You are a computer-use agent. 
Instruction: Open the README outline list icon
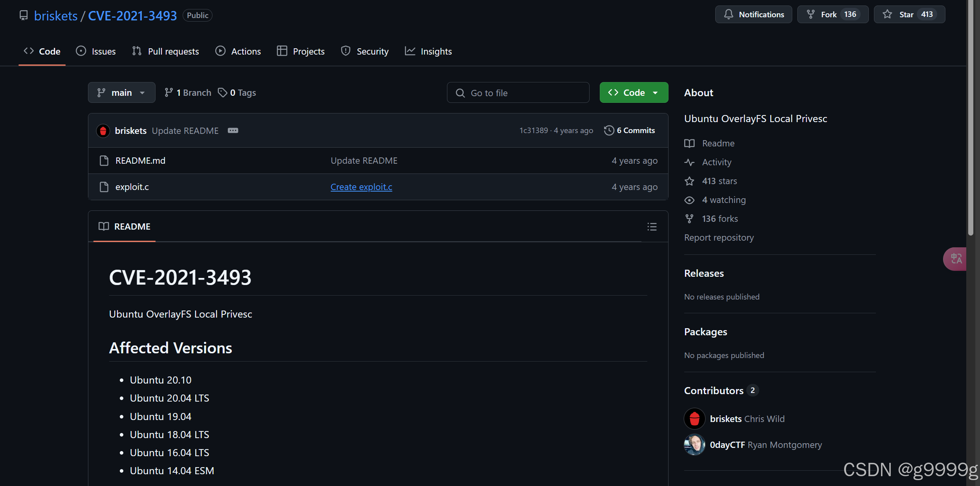tap(652, 227)
